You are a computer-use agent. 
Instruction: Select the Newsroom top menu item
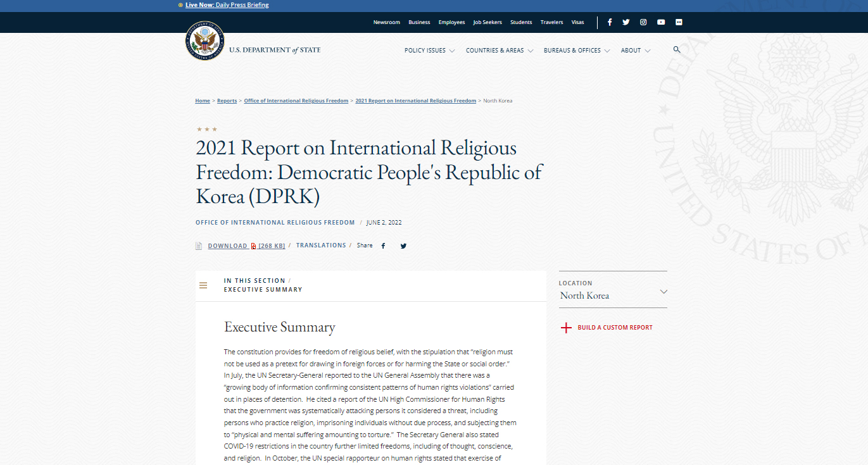(x=386, y=22)
